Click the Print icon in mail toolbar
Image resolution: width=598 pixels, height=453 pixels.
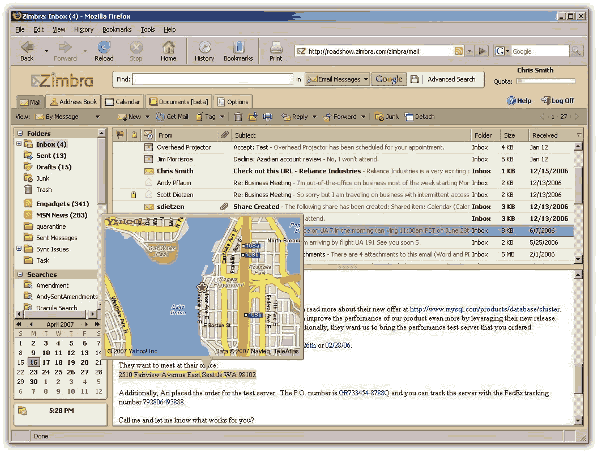267,117
